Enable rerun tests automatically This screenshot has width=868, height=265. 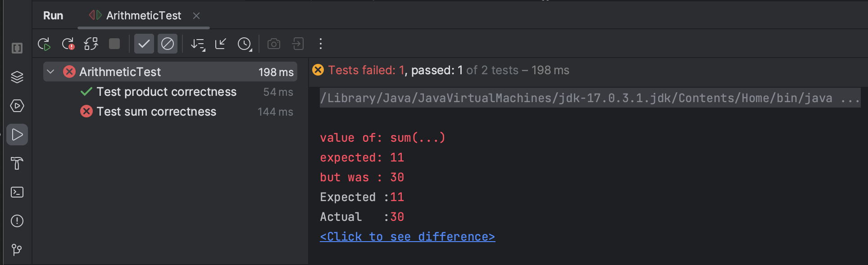(x=91, y=44)
